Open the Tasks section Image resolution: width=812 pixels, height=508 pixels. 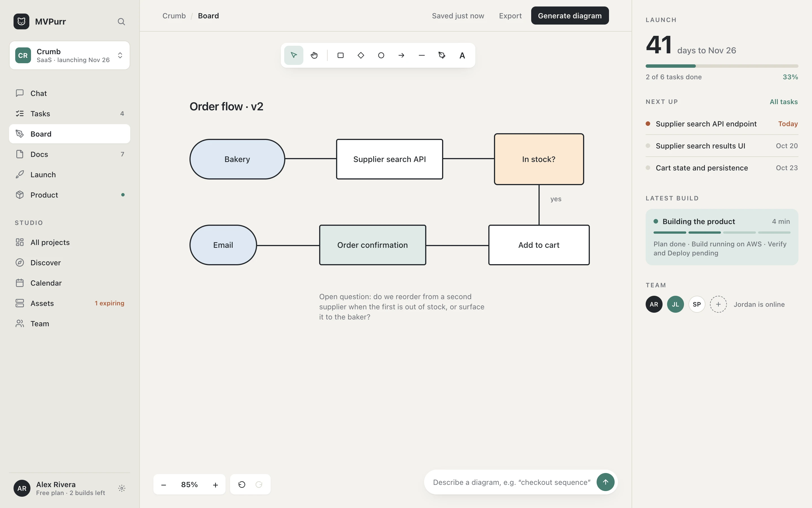tap(69, 113)
